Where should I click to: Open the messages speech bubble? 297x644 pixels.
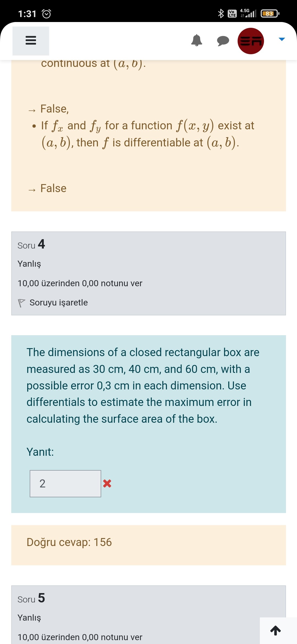point(223,41)
